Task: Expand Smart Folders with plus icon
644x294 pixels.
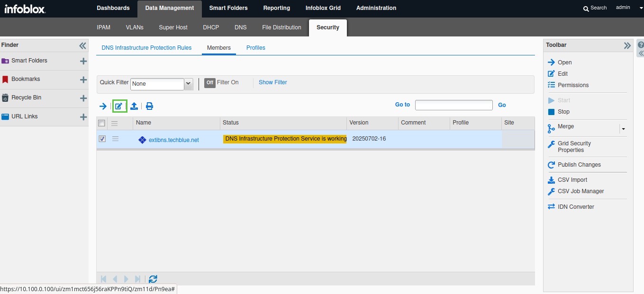Action: [83, 61]
